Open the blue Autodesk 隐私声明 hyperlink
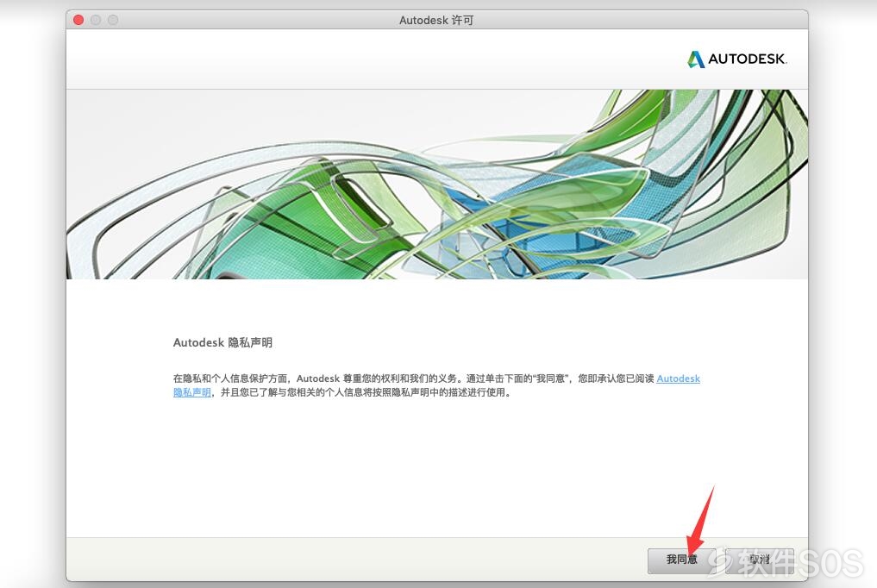The image size is (877, 588). [x=678, y=378]
